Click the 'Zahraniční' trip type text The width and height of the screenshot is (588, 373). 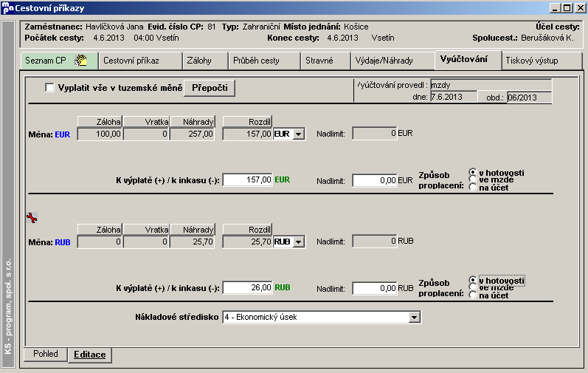(x=261, y=27)
